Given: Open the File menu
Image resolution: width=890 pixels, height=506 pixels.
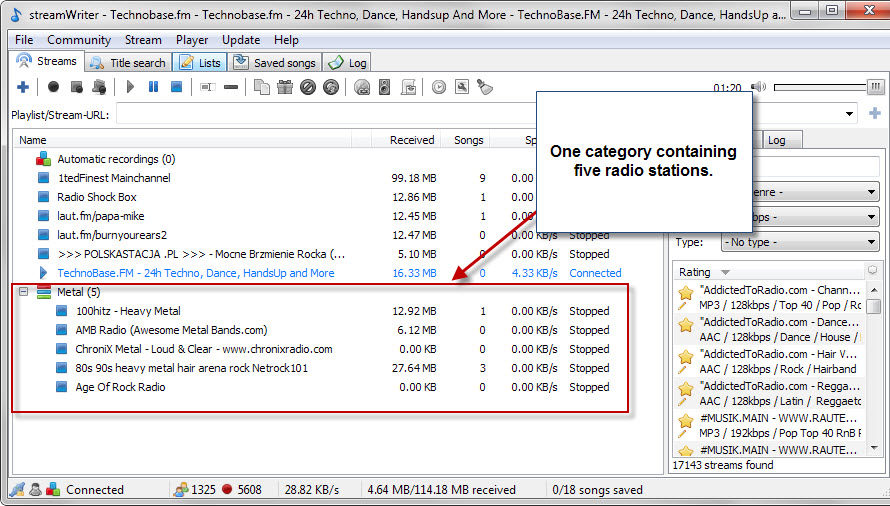Looking at the screenshot, I should (24, 40).
